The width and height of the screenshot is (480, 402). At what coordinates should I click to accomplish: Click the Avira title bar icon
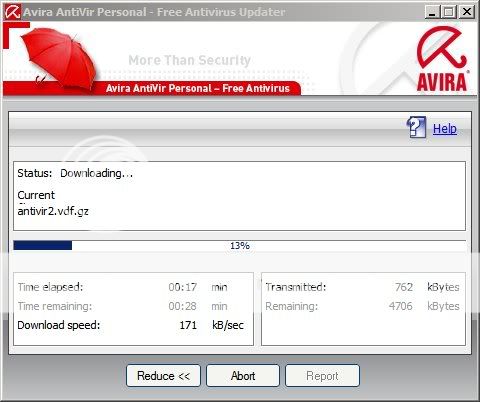[x=12, y=12]
